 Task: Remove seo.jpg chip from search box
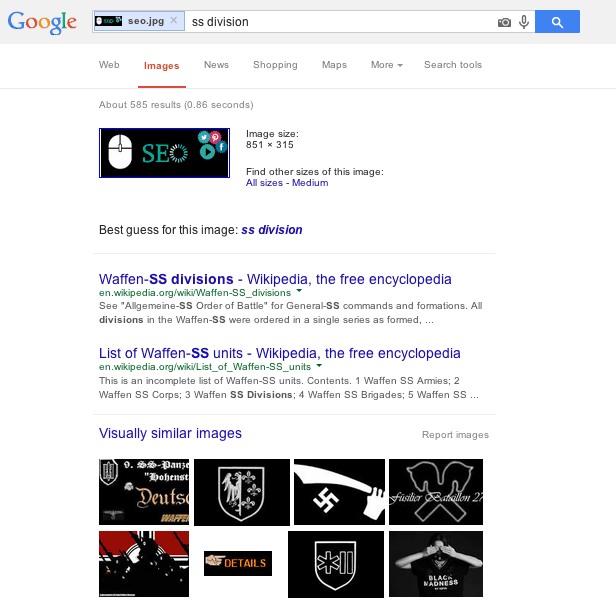(173, 20)
